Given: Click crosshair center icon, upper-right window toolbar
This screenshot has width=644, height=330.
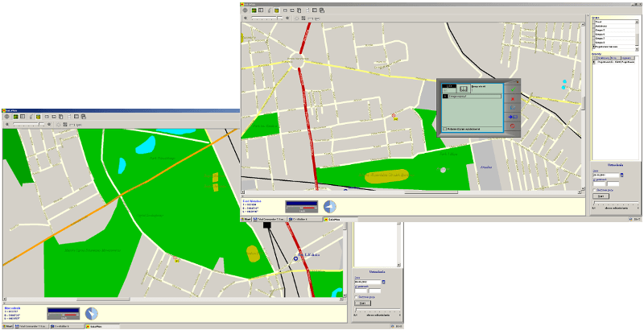Looking at the screenshot, I should coord(296,18).
